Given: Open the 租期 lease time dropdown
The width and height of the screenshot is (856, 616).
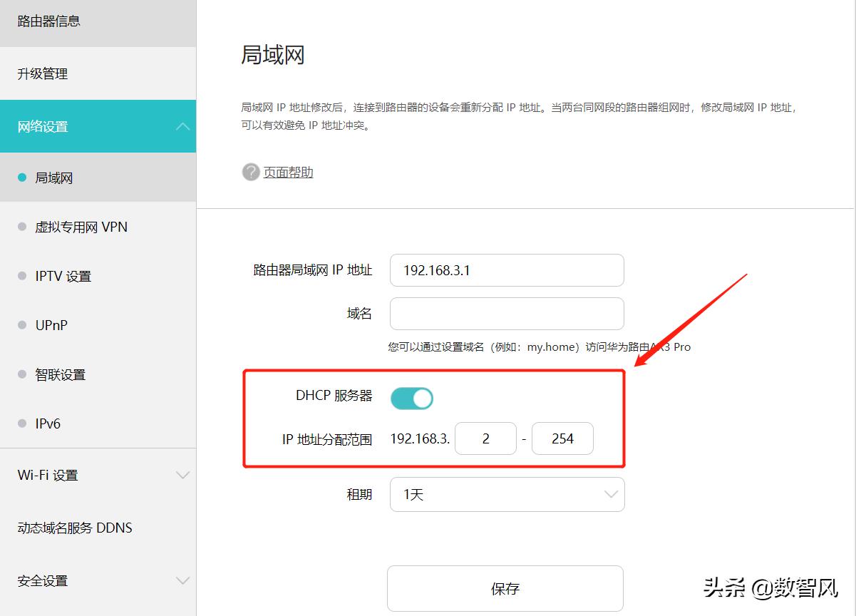Looking at the screenshot, I should click(506, 494).
